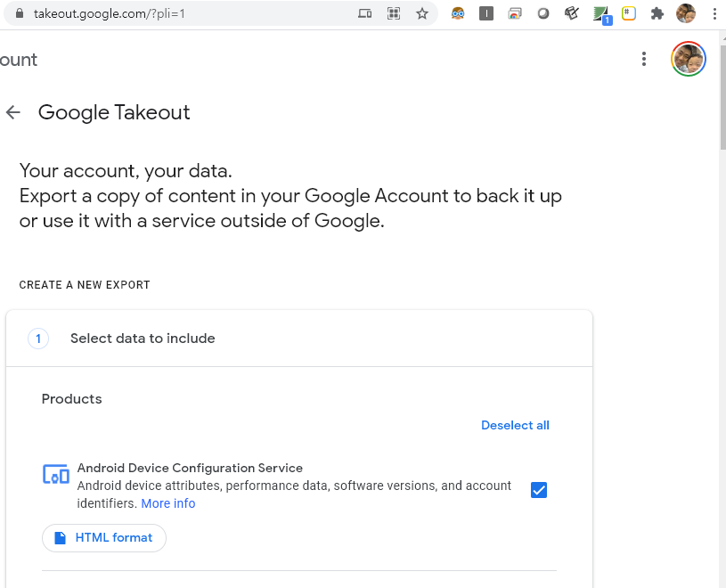The width and height of the screenshot is (726, 588).
Task: Click the QR code icon in address bar
Action: (x=394, y=13)
